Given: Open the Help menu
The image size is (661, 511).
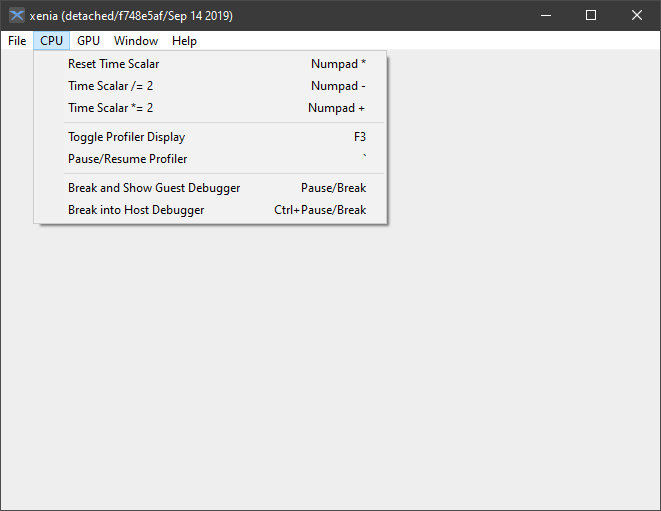Looking at the screenshot, I should pyautogui.click(x=184, y=41).
